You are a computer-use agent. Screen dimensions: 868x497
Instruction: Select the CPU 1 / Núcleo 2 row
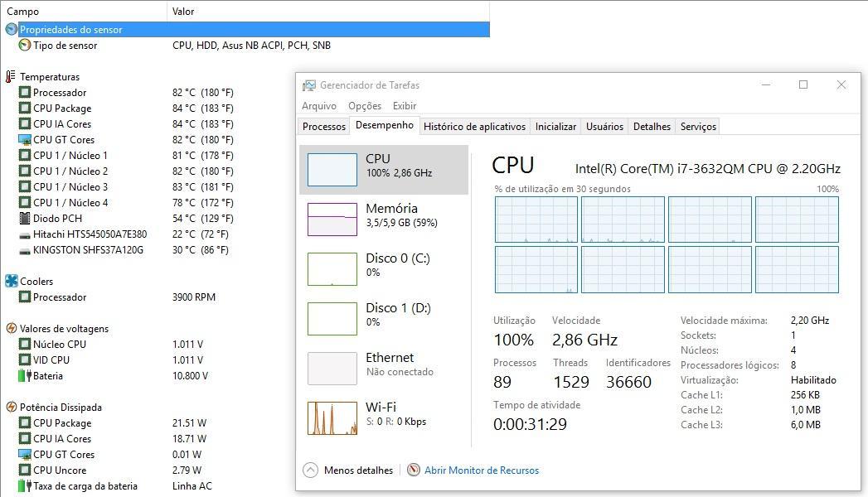pyautogui.click(x=247, y=171)
